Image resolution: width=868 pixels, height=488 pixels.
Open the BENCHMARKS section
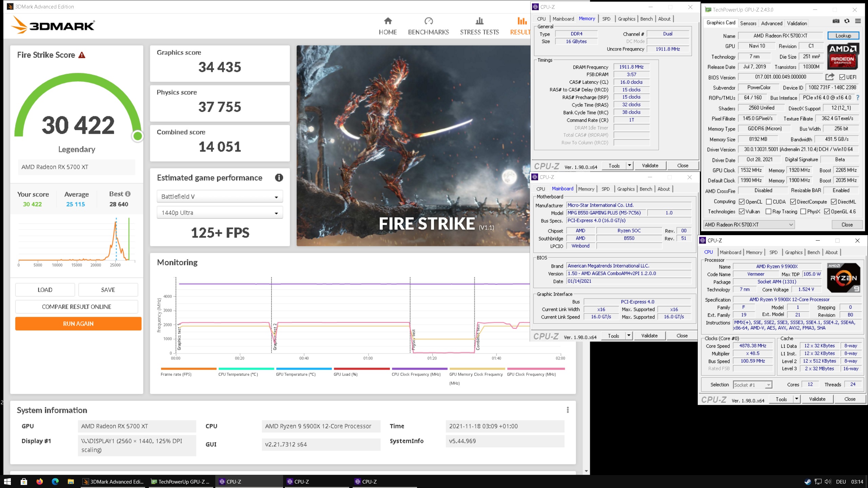click(428, 26)
